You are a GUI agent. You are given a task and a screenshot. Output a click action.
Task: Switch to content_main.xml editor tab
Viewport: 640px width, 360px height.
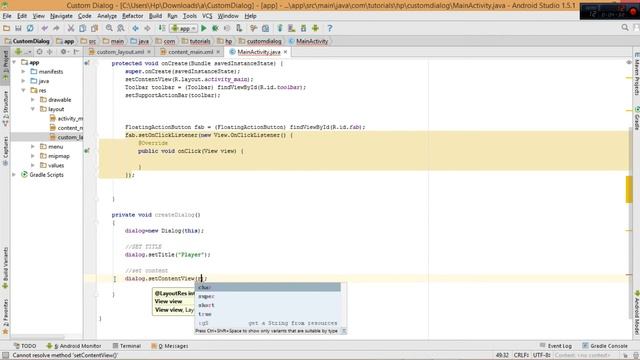[x=191, y=52]
